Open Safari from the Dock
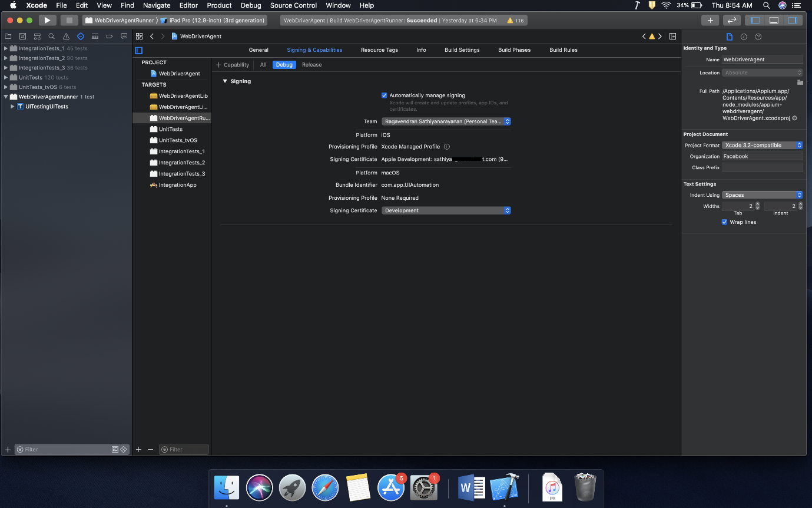The height and width of the screenshot is (508, 812). pyautogui.click(x=326, y=488)
